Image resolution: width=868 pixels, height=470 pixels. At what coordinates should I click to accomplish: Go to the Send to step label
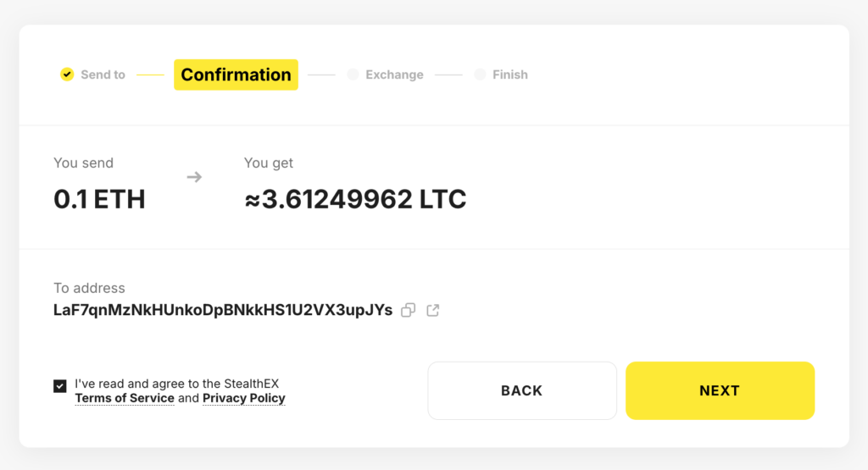pyautogui.click(x=103, y=75)
